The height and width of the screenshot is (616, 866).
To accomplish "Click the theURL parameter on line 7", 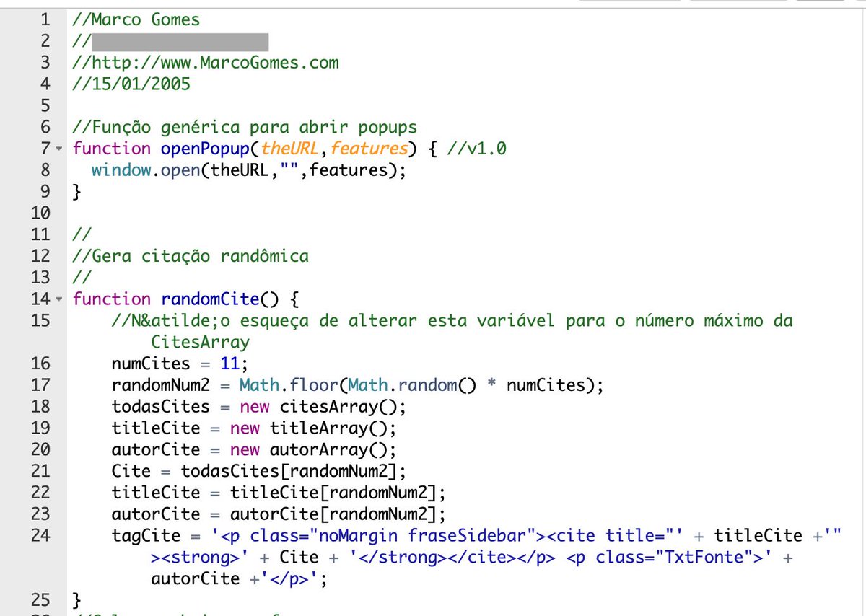I will tap(289, 149).
